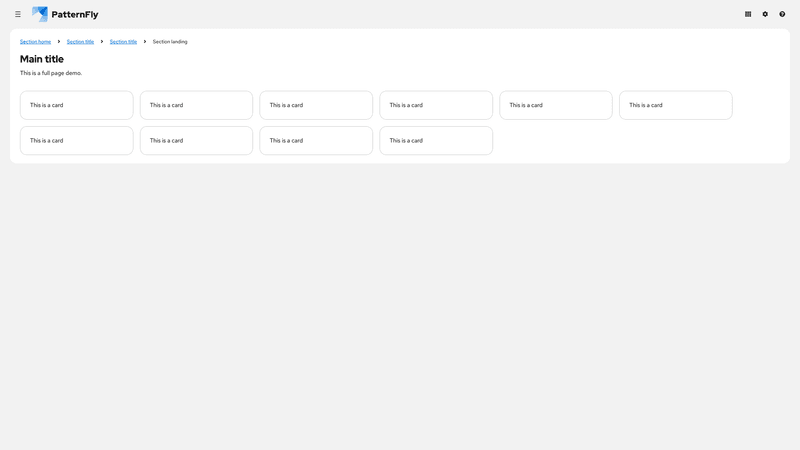The height and width of the screenshot is (450, 800).
Task: Open the help question mark icon
Action: [x=782, y=14]
